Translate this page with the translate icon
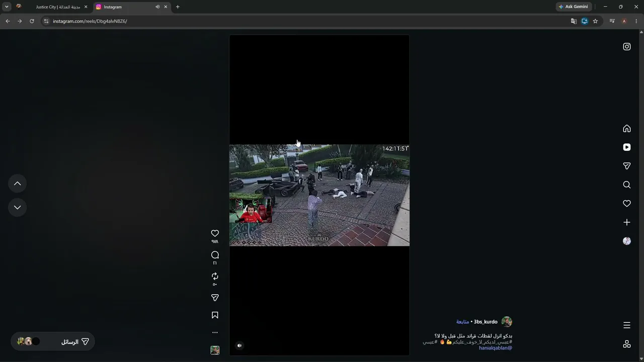The width and height of the screenshot is (644, 362). click(574, 21)
